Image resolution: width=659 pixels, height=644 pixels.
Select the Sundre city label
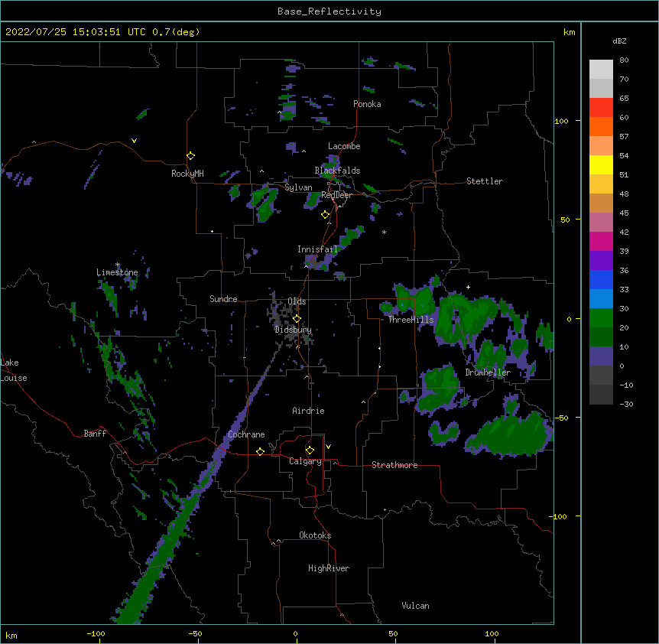tap(223, 299)
